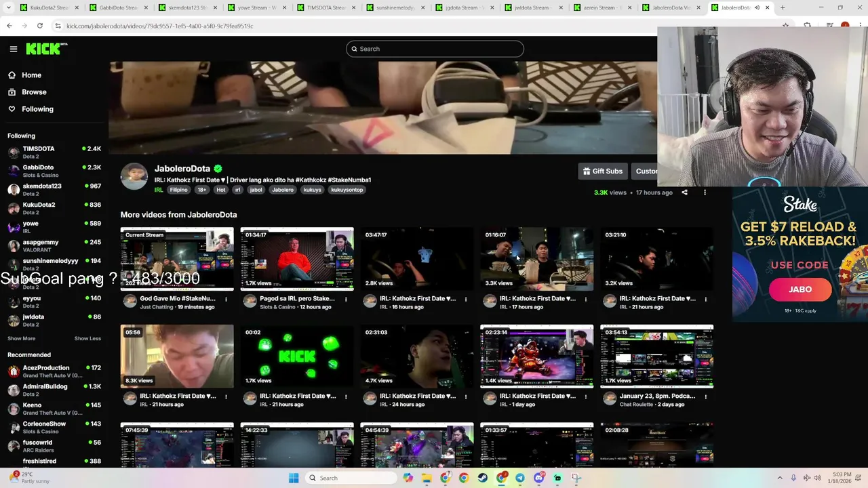Select the Filipino tag
The width and height of the screenshot is (868, 488).
pos(178,190)
